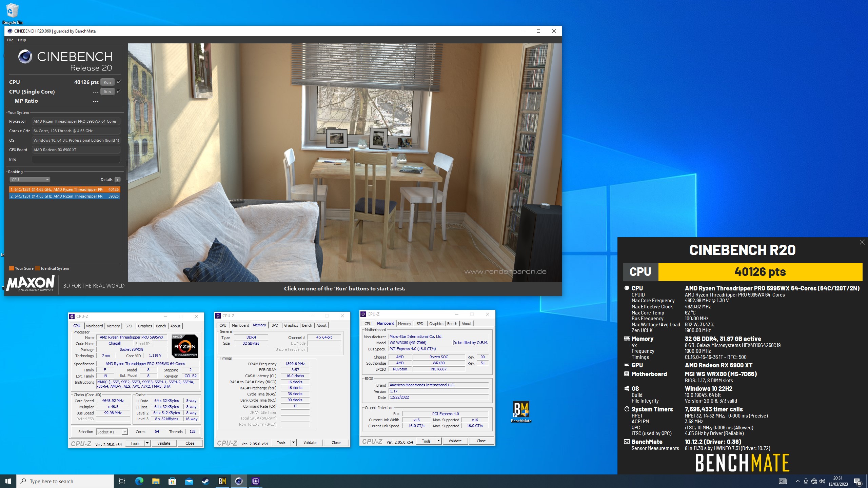
Task: Click the Processor field in Your System
Action: tap(76, 121)
